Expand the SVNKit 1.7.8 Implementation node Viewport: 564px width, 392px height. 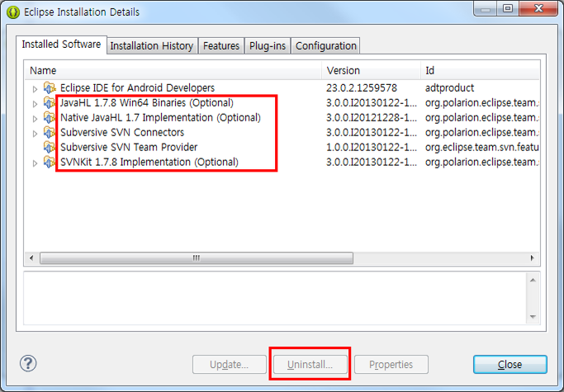(35, 163)
